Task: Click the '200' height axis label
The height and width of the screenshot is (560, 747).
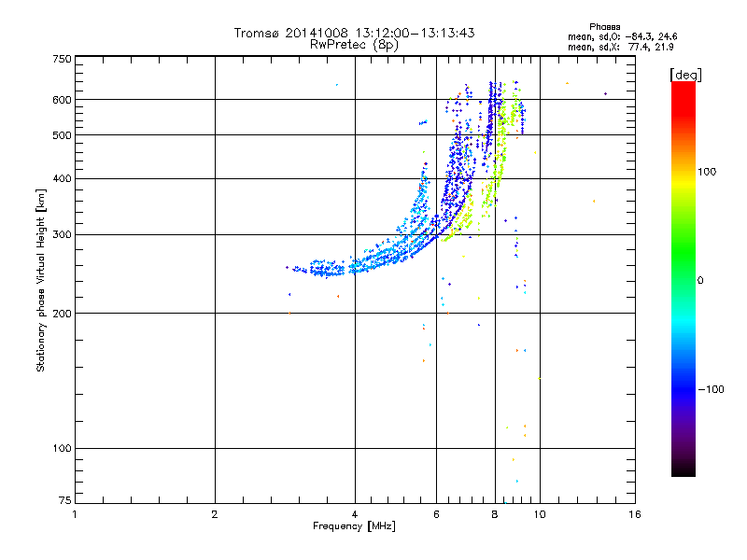Action: (x=62, y=314)
